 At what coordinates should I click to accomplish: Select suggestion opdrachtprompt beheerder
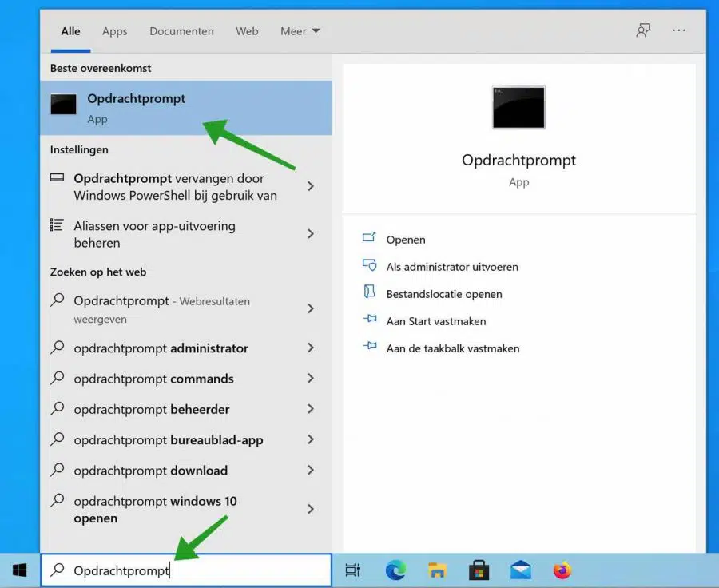(x=186, y=409)
